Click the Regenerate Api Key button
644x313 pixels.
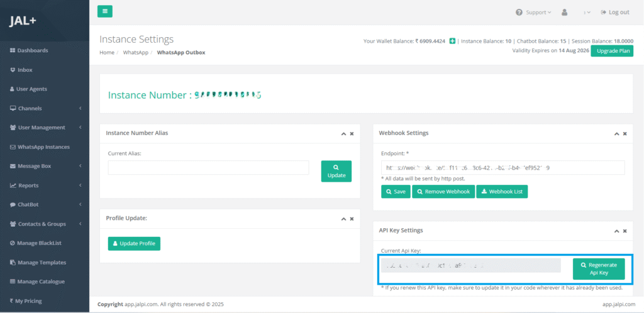[x=598, y=269]
